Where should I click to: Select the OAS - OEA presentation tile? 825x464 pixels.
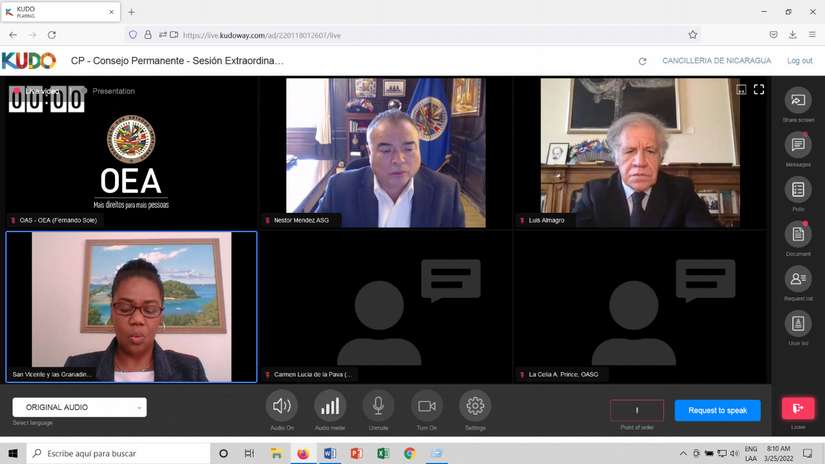[x=131, y=153]
